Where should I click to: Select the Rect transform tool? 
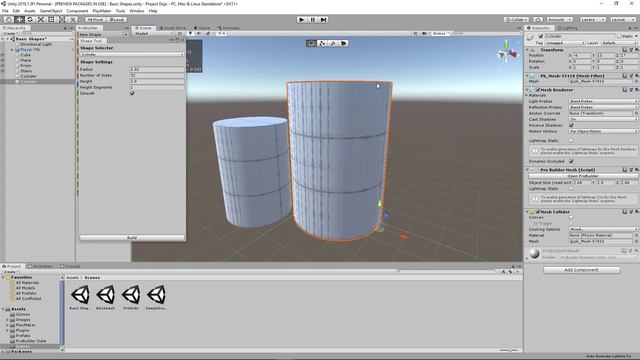tap(51, 19)
